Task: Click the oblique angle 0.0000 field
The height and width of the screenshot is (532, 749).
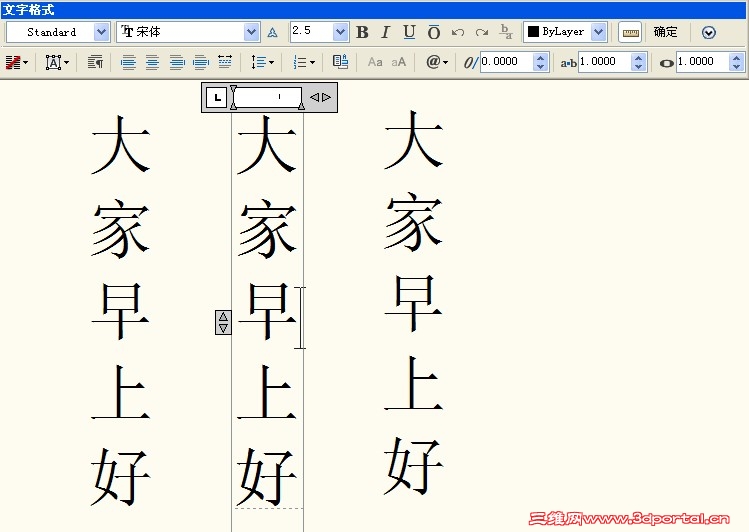Action: click(507, 62)
